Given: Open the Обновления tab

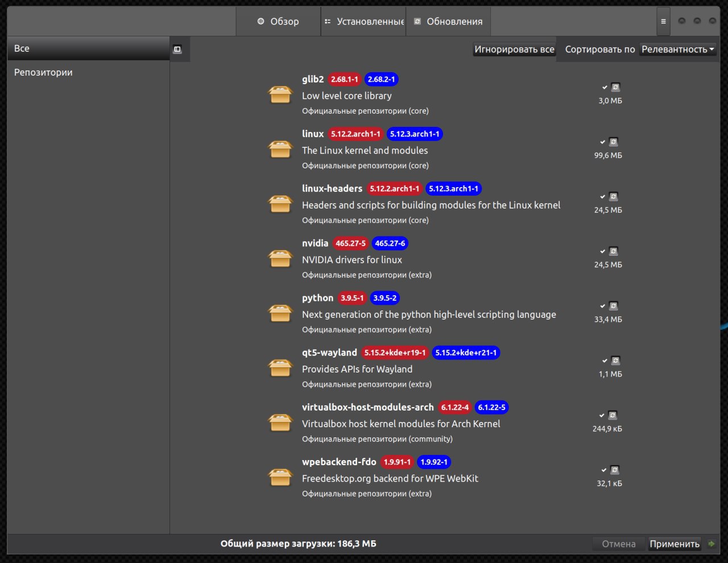Looking at the screenshot, I should [448, 22].
